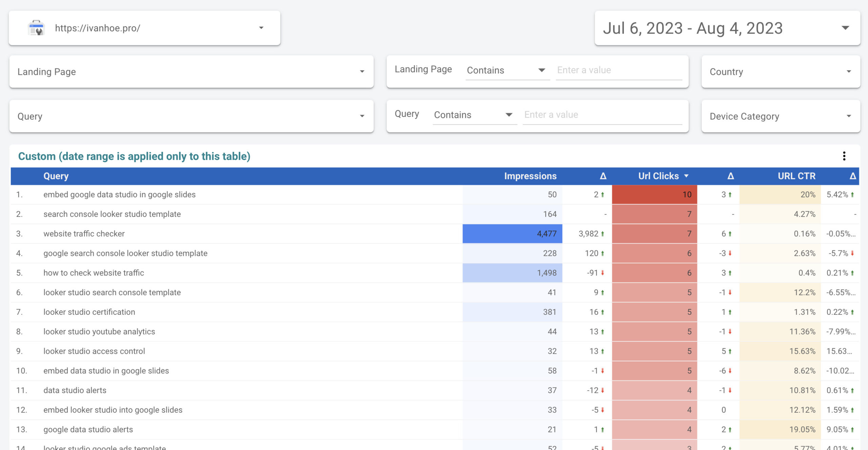
Task: Click the Search Console property icon
Action: 36,28
